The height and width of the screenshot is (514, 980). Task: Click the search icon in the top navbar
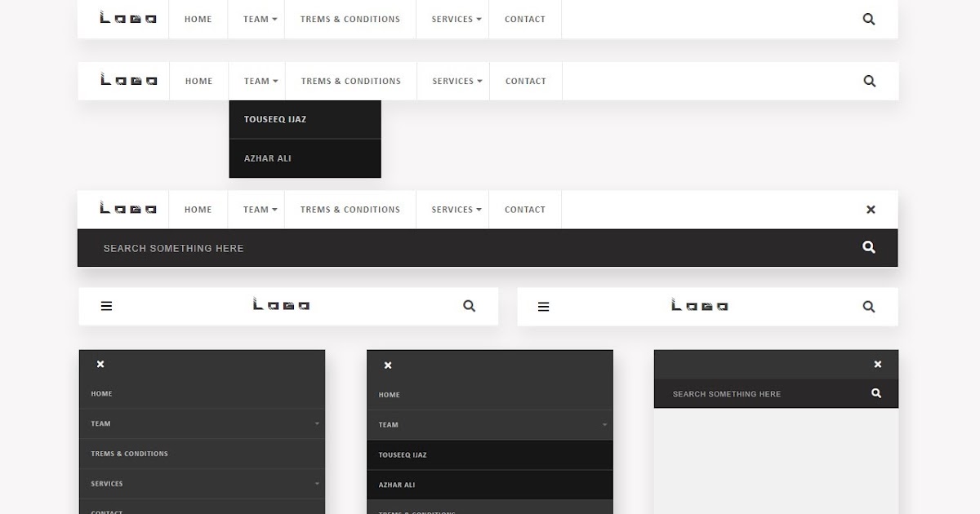pyautogui.click(x=869, y=19)
